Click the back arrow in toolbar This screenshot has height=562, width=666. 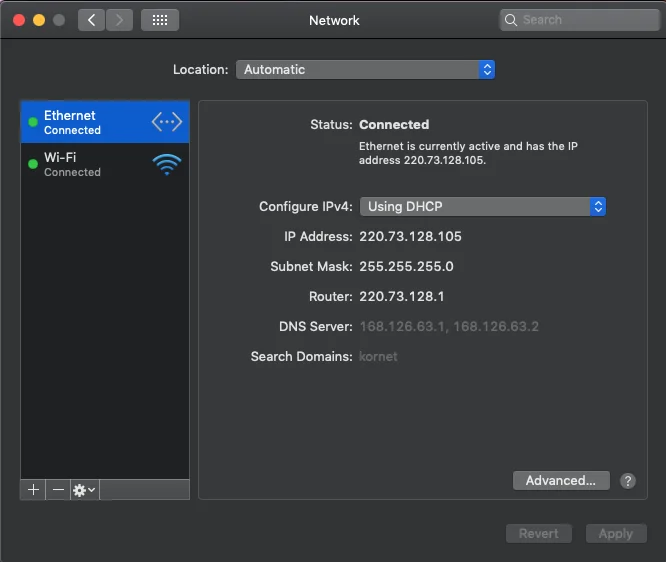coord(91,20)
